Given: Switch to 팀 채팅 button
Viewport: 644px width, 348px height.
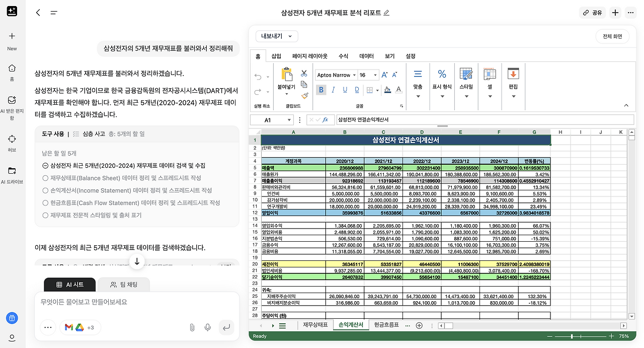Looking at the screenshot, I should pos(123,285).
